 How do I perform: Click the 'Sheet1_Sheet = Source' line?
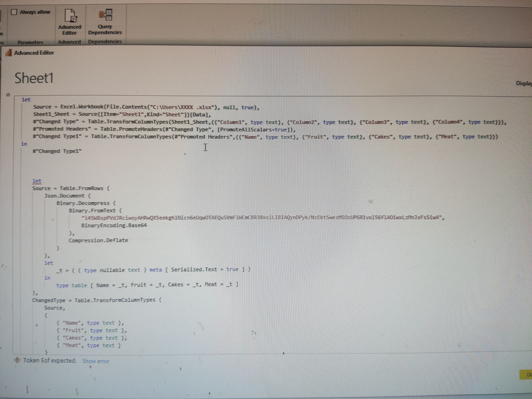pos(122,114)
